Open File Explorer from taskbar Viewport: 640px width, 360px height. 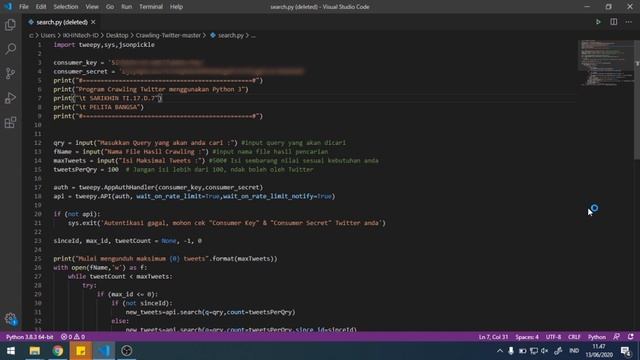[35, 351]
